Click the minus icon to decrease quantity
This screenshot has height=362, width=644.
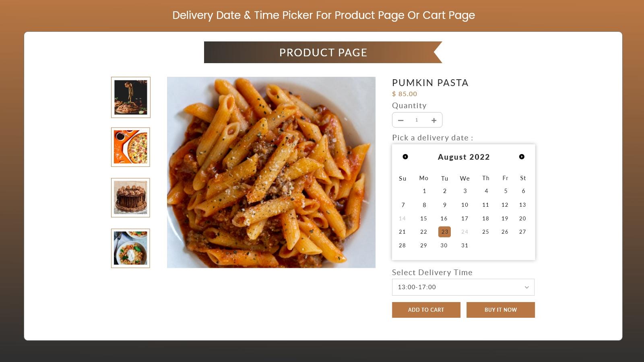click(x=400, y=120)
